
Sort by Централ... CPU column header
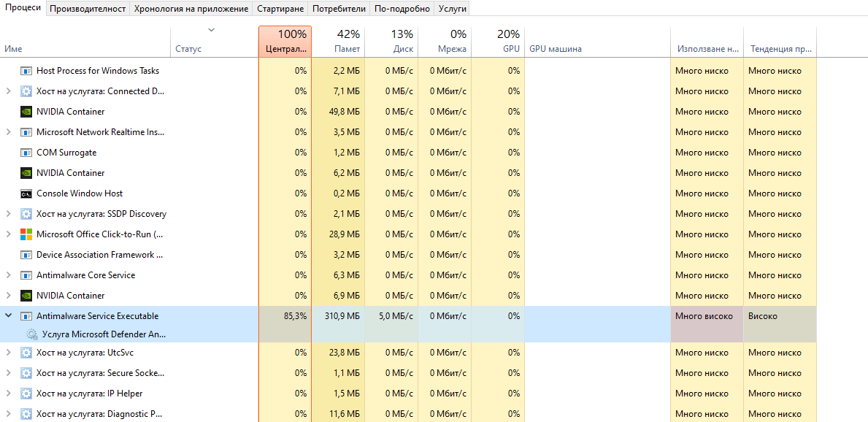coord(285,41)
